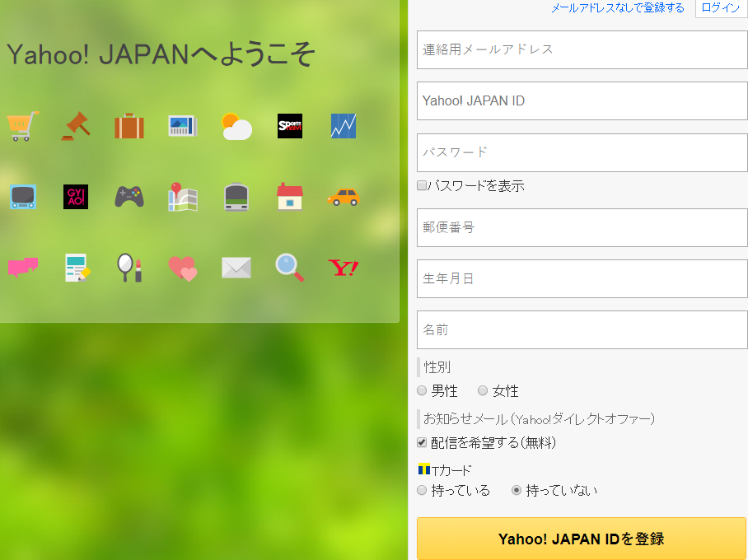Viewport: 748px width, 560px height.
Task: Open the mail envelope icon
Action: (x=236, y=267)
